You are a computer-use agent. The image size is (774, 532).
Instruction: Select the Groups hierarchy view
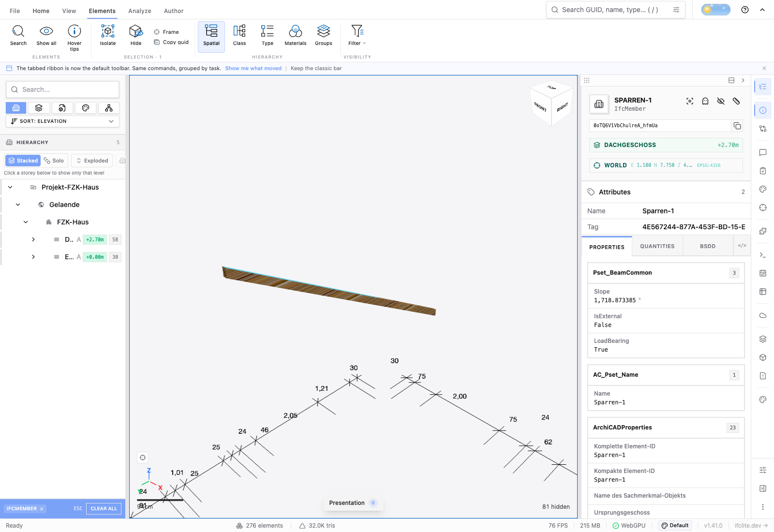(x=324, y=36)
